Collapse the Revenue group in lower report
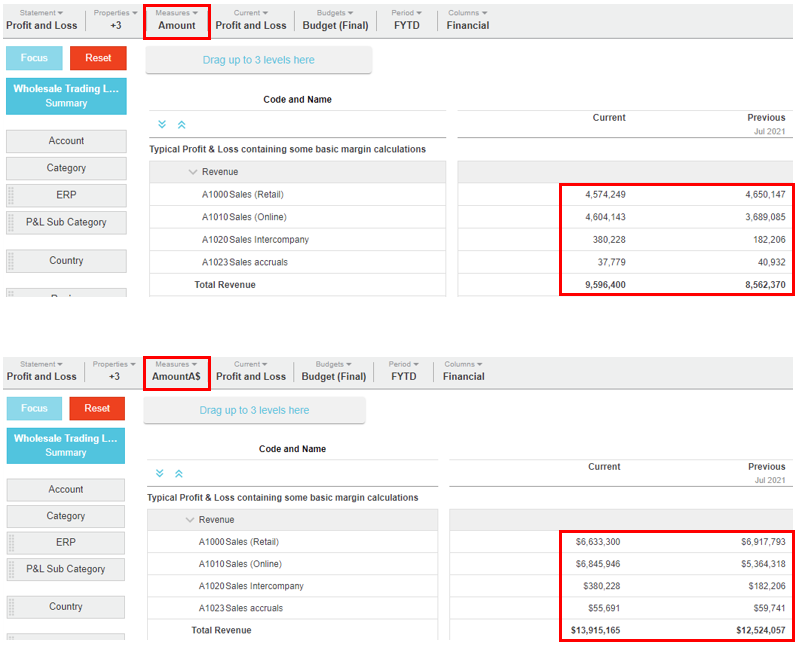 [190, 520]
